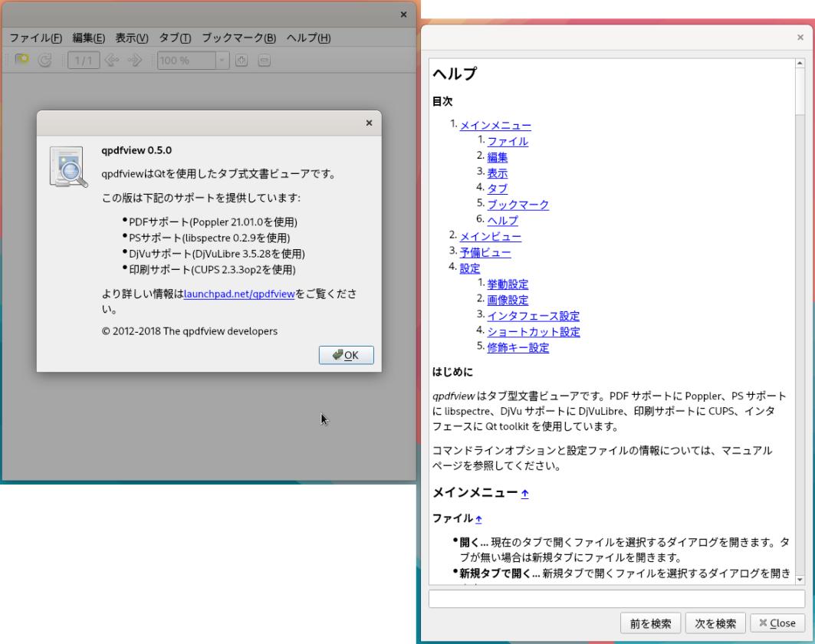Open the ブックマーク(B) menu
The width and height of the screenshot is (815, 644).
(238, 38)
